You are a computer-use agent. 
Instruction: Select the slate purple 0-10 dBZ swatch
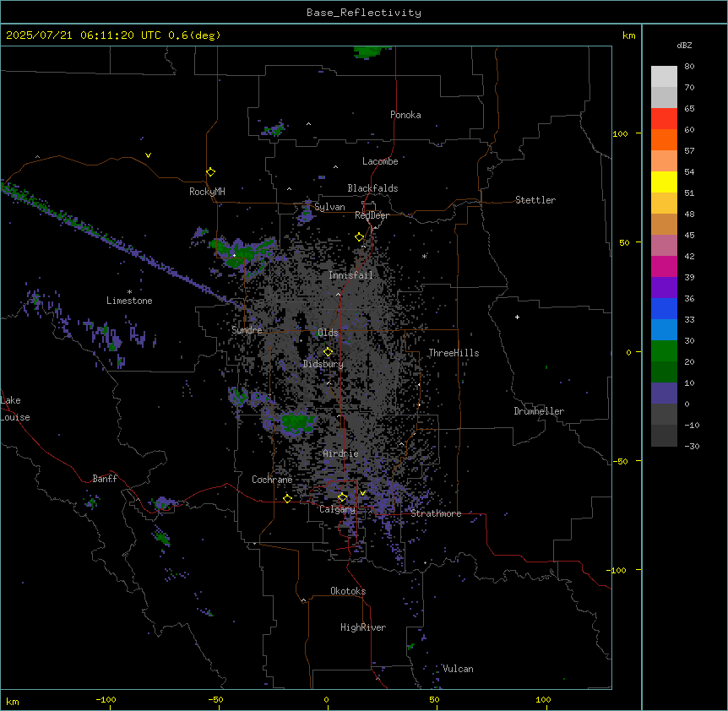click(664, 393)
